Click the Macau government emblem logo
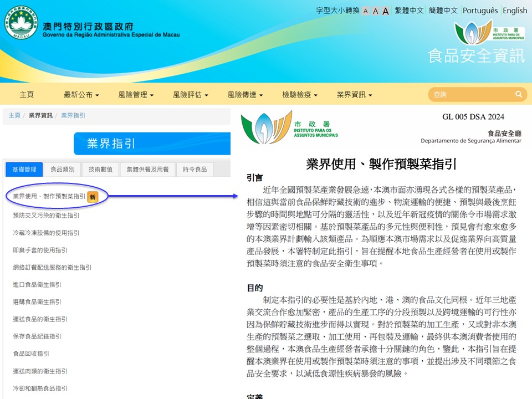This screenshot has height=399, width=532. click(21, 22)
